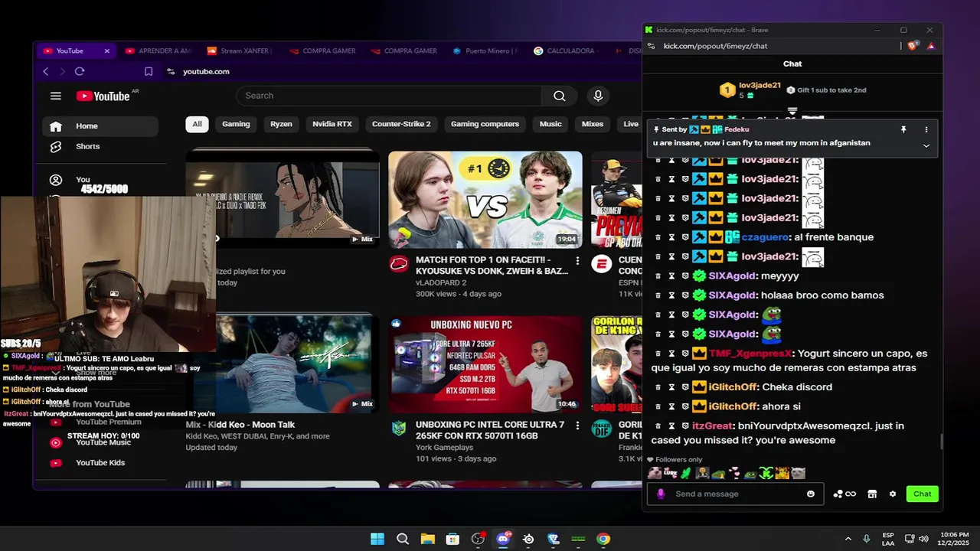
Task: Expand the pinned message chevron
Action: pyautogui.click(x=926, y=145)
